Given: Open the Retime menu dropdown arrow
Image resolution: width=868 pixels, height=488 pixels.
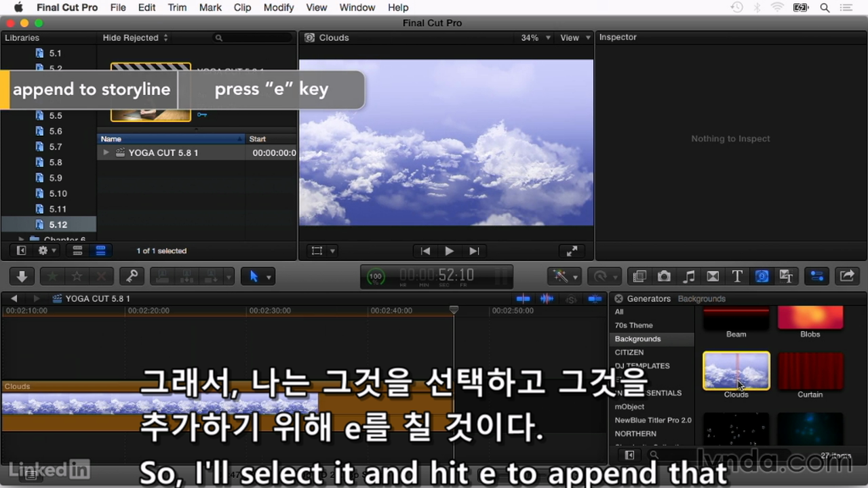Looking at the screenshot, I should [x=615, y=277].
